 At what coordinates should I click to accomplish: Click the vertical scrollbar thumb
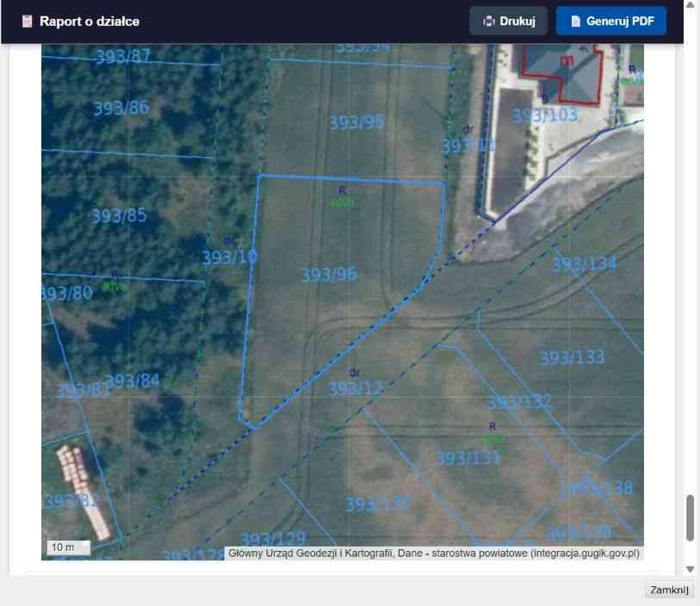tap(691, 517)
